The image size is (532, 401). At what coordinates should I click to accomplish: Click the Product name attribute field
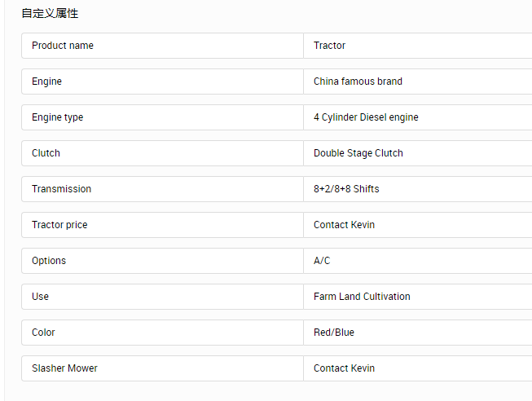(x=162, y=46)
